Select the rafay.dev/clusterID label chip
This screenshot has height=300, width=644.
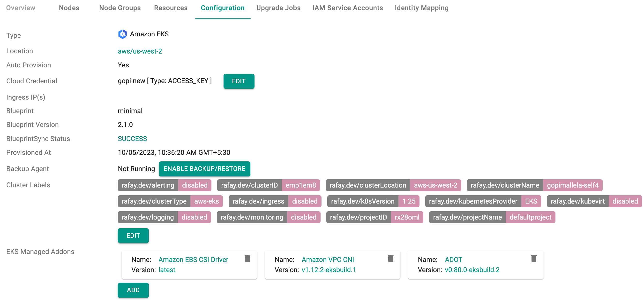269,185
